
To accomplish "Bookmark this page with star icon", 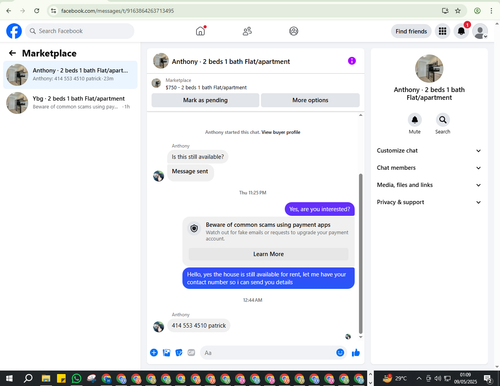I will click(x=458, y=11).
